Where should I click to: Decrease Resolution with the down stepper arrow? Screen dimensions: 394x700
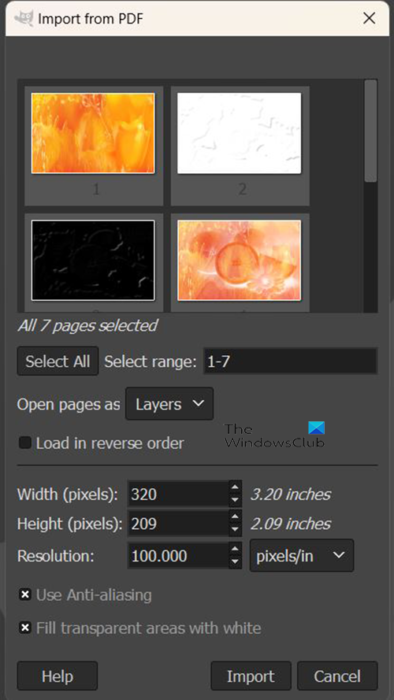tap(235, 562)
